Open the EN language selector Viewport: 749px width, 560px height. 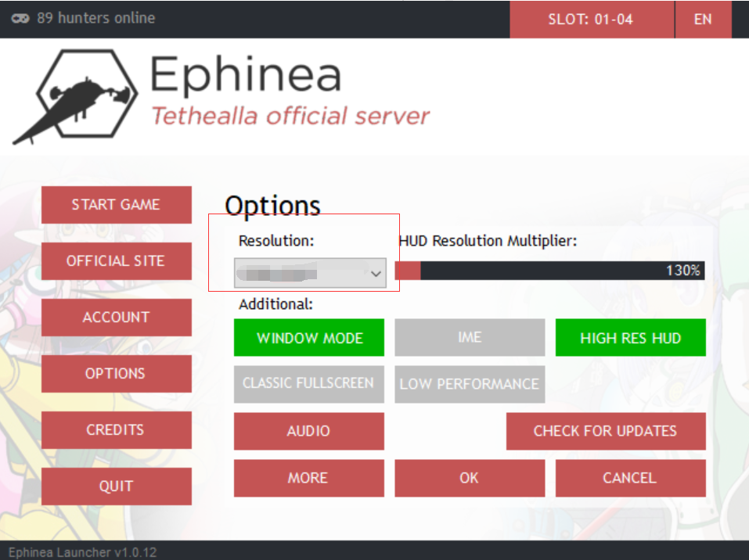click(702, 20)
